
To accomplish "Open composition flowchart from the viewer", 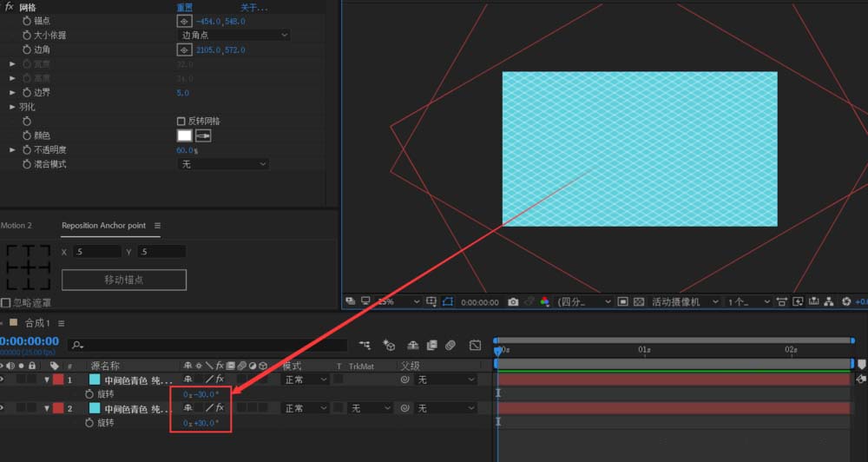I will (829, 302).
